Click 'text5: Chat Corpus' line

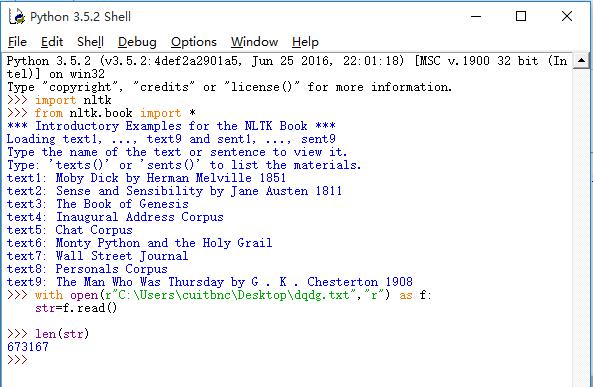[70, 230]
